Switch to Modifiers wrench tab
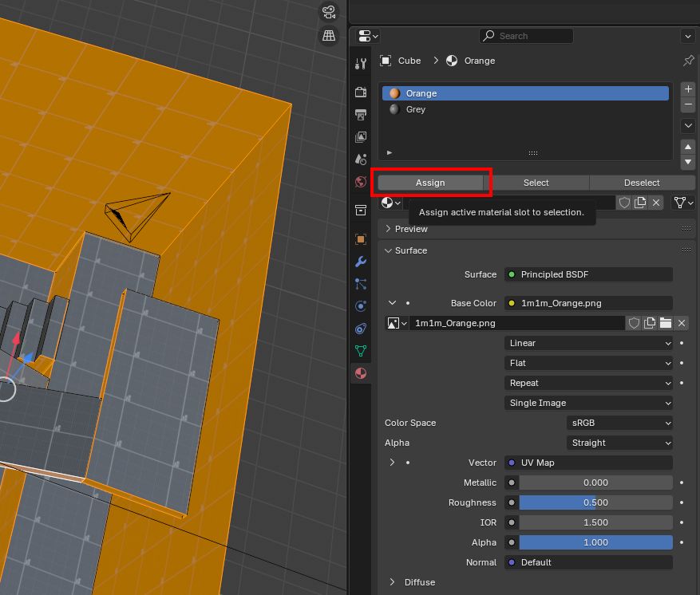The width and height of the screenshot is (700, 595). click(x=361, y=262)
